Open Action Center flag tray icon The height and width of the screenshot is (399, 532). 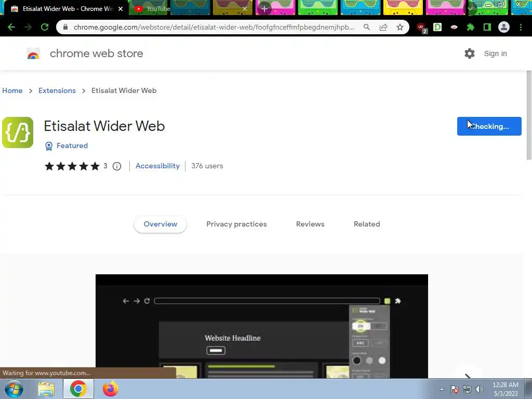[x=455, y=389]
